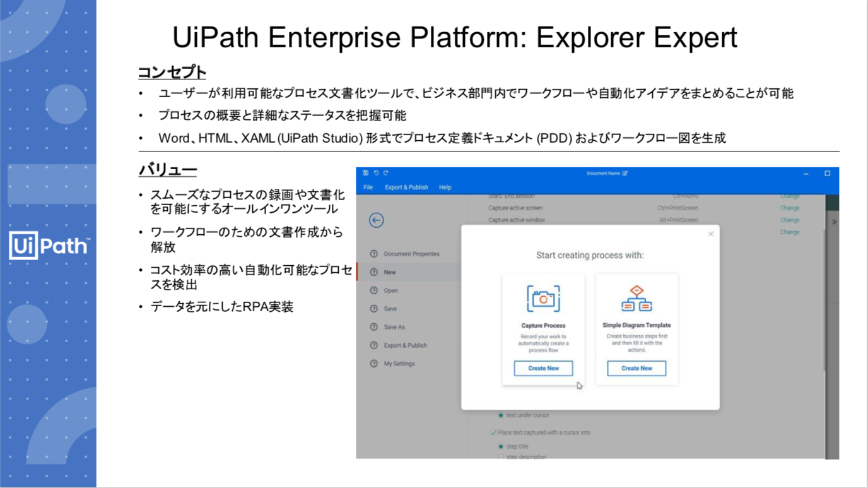This screenshot has height=488, width=868.
Task: Click the undo arrow icon
Action: 376,173
